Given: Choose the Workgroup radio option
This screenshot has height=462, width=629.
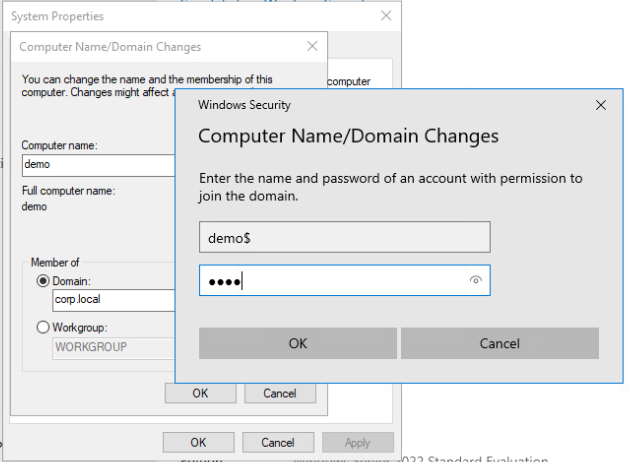Looking at the screenshot, I should [x=43, y=327].
